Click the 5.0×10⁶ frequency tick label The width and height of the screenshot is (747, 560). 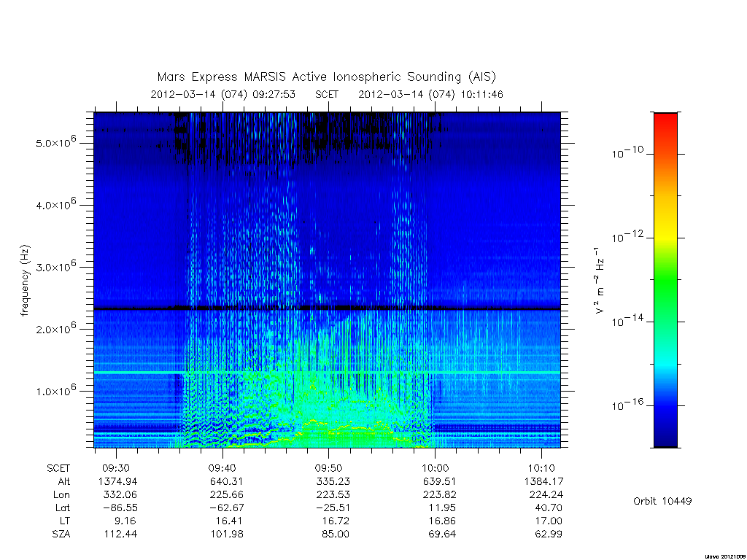pyautogui.click(x=55, y=142)
